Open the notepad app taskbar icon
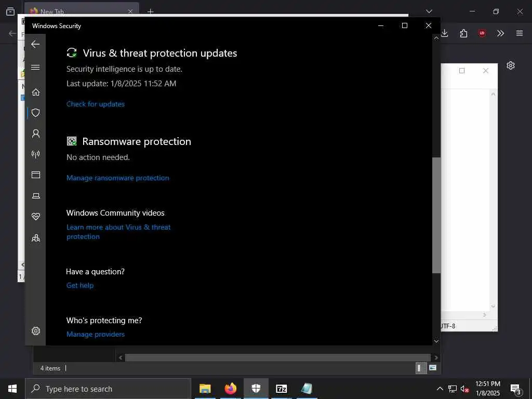Screen dimensions: 532x399 point(307,389)
